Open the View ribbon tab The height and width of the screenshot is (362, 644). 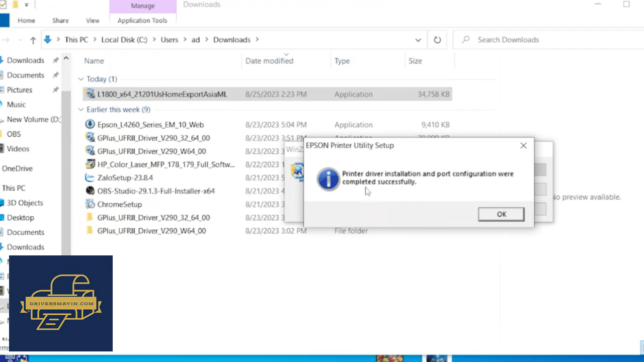(93, 21)
